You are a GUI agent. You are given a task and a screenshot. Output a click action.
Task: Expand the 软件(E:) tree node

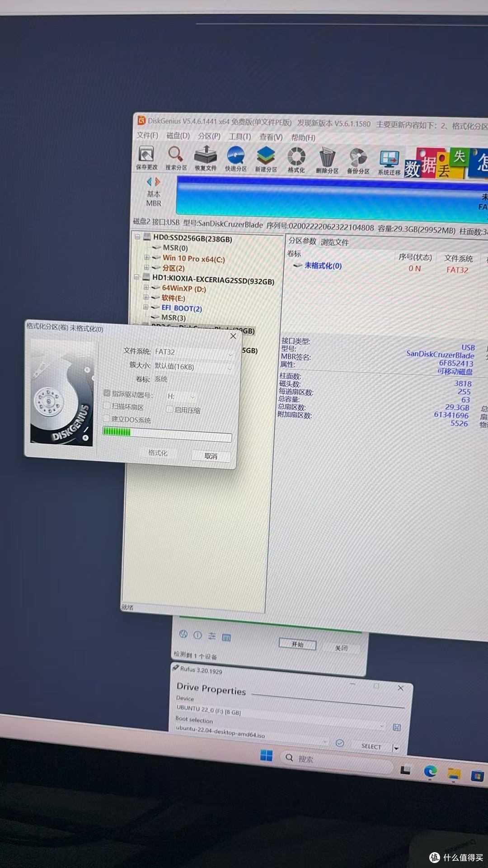tap(146, 297)
